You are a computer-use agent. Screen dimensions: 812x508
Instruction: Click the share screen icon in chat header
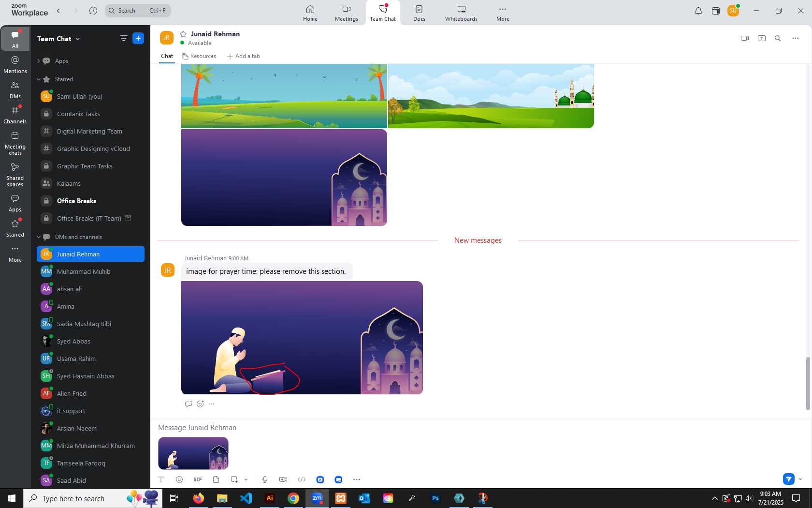(x=762, y=38)
